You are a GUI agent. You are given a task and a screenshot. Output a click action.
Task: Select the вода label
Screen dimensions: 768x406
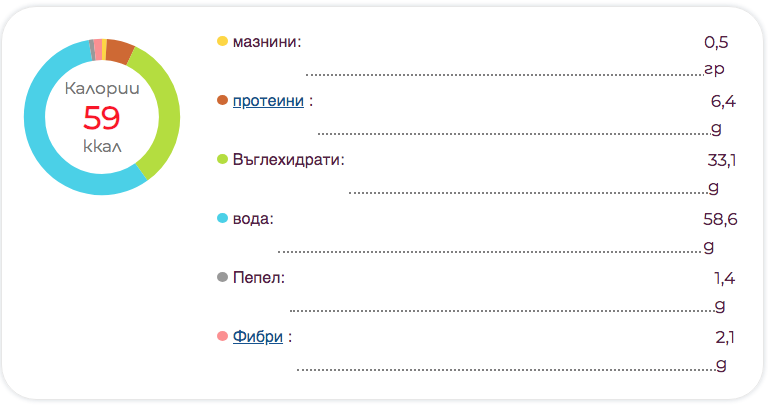(x=252, y=219)
